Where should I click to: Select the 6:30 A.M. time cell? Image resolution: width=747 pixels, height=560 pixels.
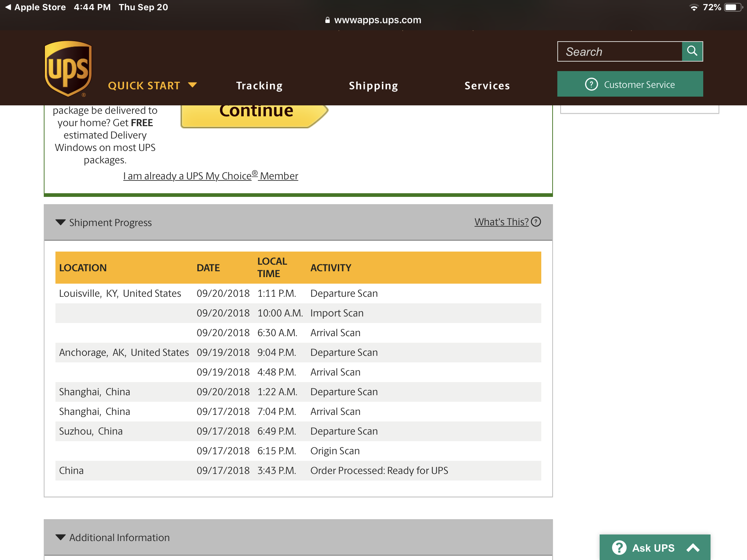(278, 332)
